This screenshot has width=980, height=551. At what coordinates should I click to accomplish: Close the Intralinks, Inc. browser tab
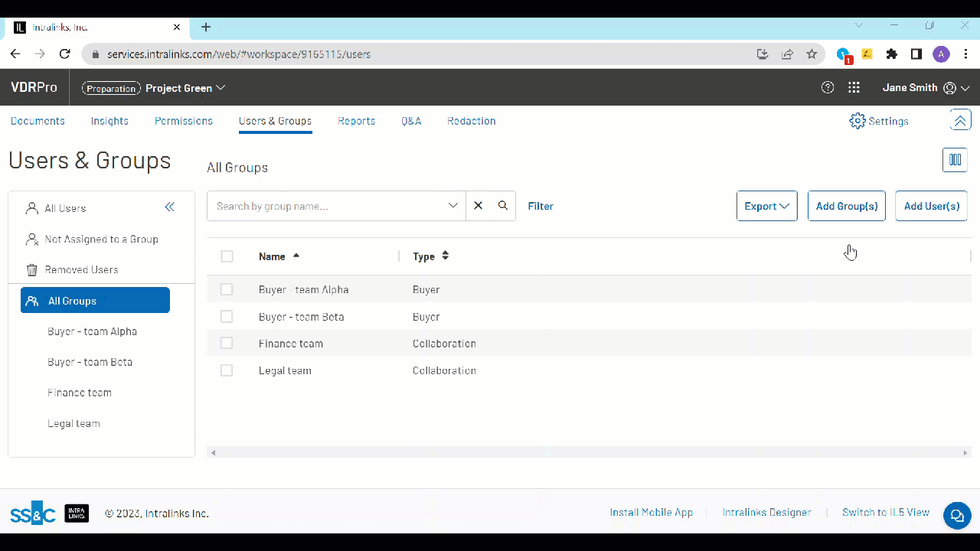[x=177, y=27]
